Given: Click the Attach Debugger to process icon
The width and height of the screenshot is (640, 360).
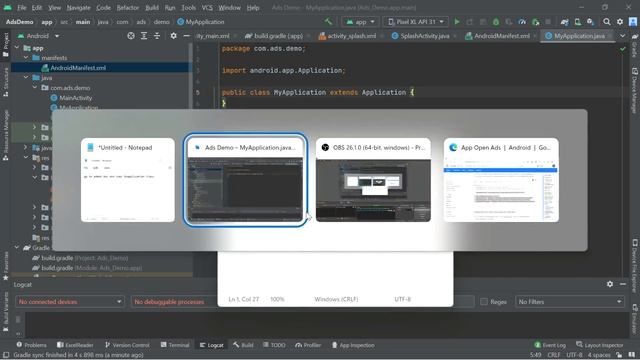Looking at the screenshot, I should pyautogui.click(x=535, y=22).
